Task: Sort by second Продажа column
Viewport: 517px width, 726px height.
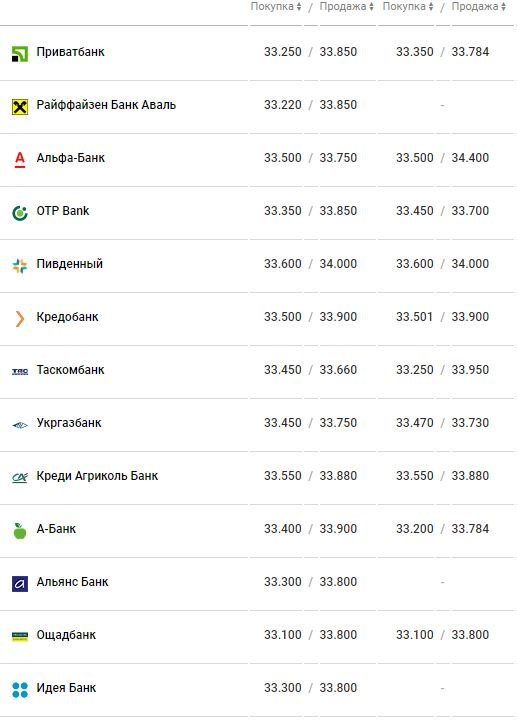Action: [x=479, y=6]
